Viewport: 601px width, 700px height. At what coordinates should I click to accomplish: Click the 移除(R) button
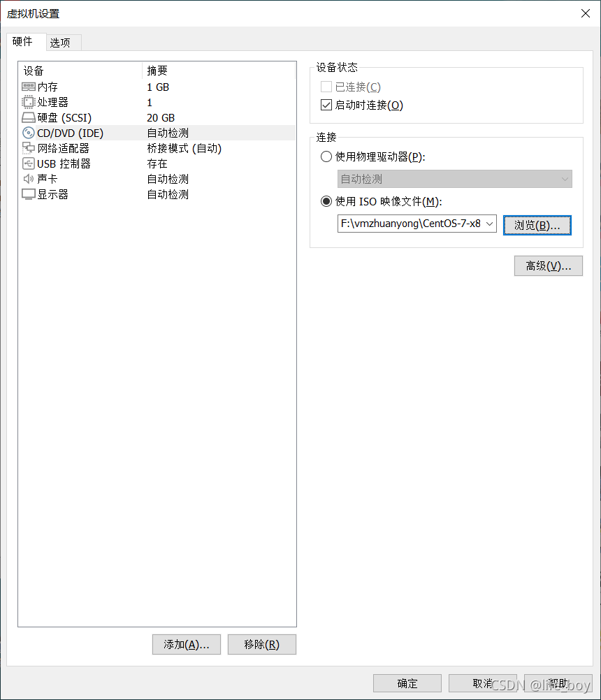[x=261, y=645]
